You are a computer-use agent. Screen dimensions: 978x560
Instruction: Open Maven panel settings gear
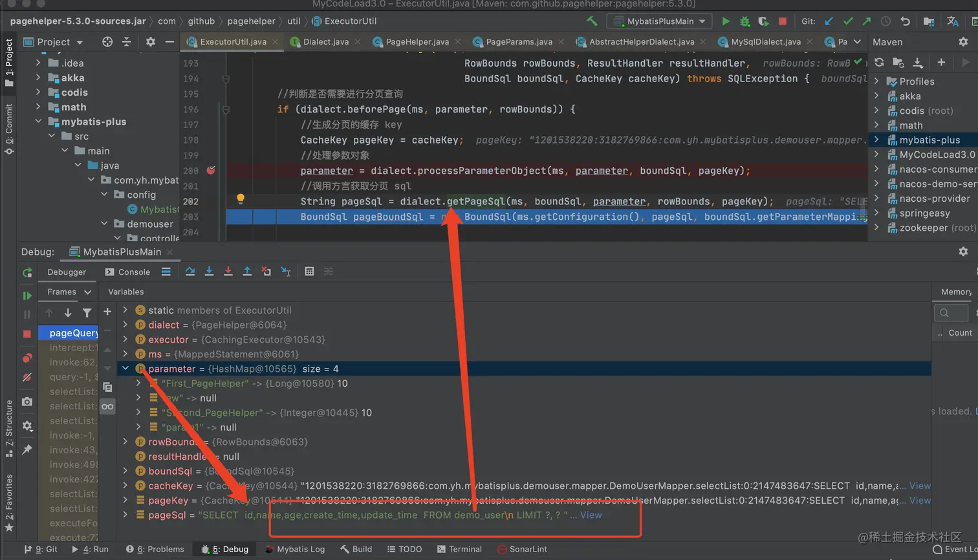coord(963,42)
